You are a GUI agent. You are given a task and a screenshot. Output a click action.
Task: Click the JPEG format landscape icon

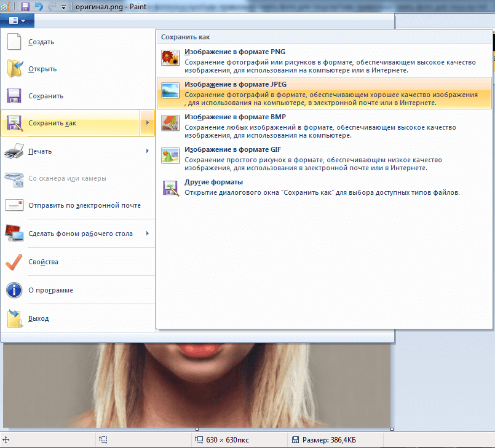coord(170,90)
